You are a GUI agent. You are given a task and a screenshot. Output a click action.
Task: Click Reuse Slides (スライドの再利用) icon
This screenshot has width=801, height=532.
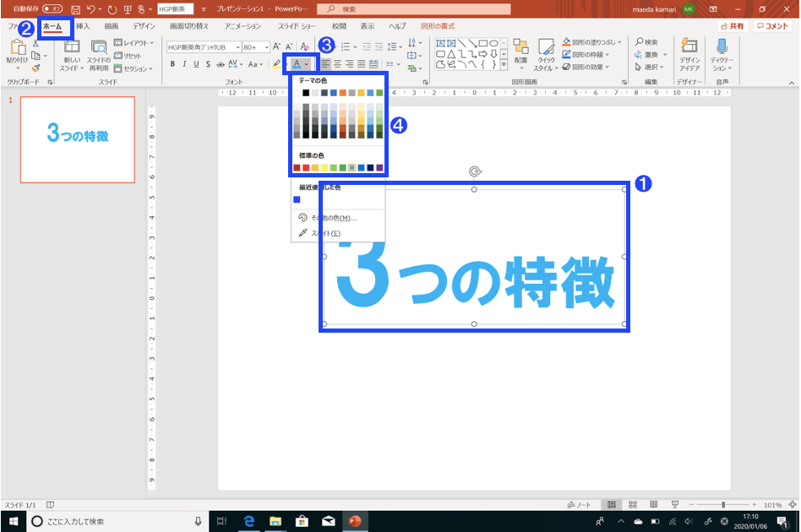(x=99, y=47)
